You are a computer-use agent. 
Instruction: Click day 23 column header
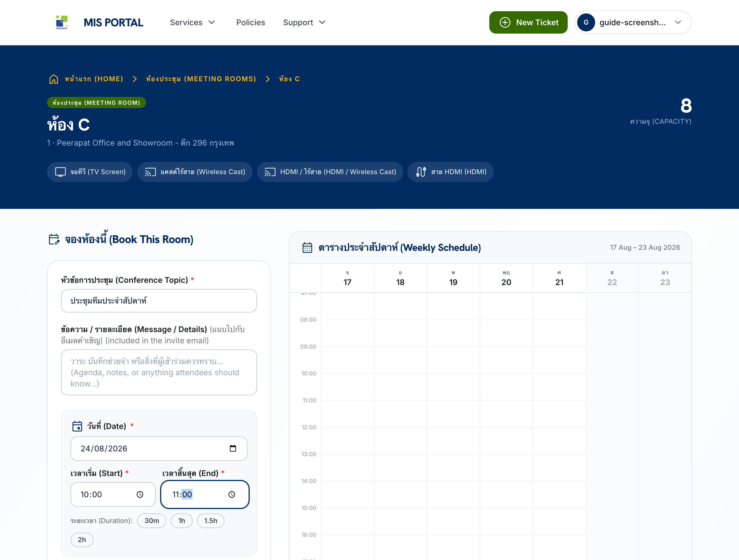tap(665, 278)
